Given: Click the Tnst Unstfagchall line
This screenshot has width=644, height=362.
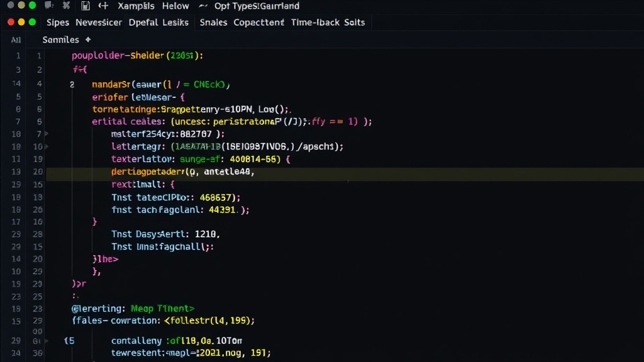Looking at the screenshot, I should [x=162, y=246].
